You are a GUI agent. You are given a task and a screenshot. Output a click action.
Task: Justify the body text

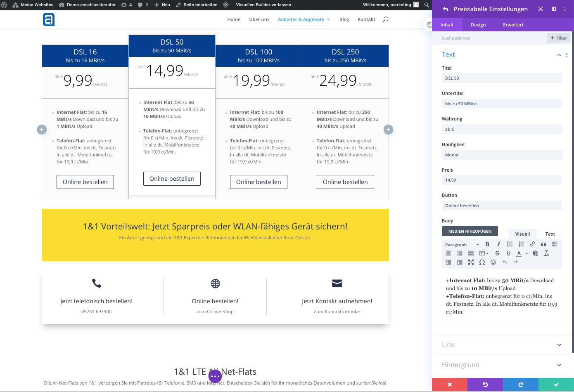(x=471, y=253)
